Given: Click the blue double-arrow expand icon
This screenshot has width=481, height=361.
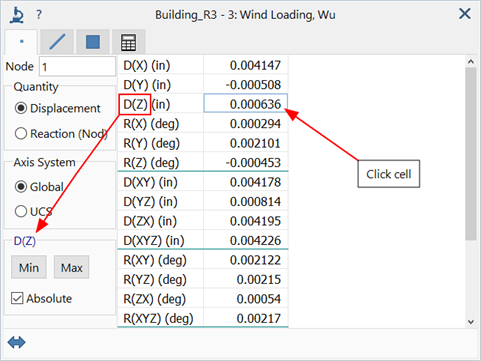Looking at the screenshot, I should (16, 343).
